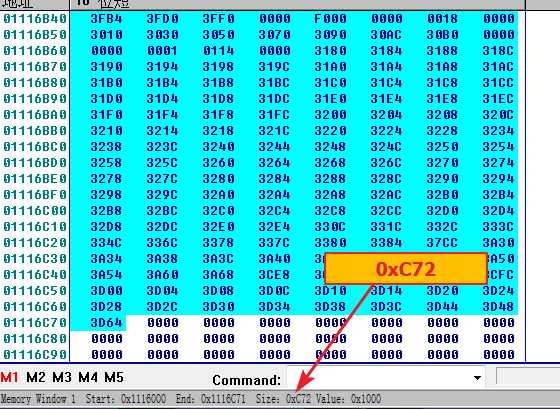Screen dimensions: 560x409
Task: Select address row 01116B60
Action: pyautogui.click(x=35, y=51)
